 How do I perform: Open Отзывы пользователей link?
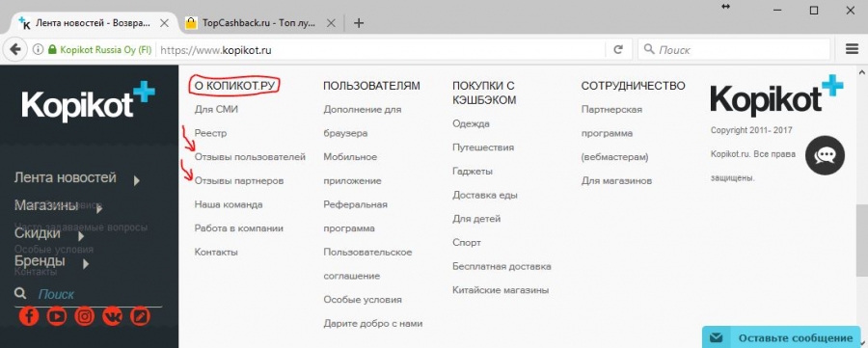[250, 157]
